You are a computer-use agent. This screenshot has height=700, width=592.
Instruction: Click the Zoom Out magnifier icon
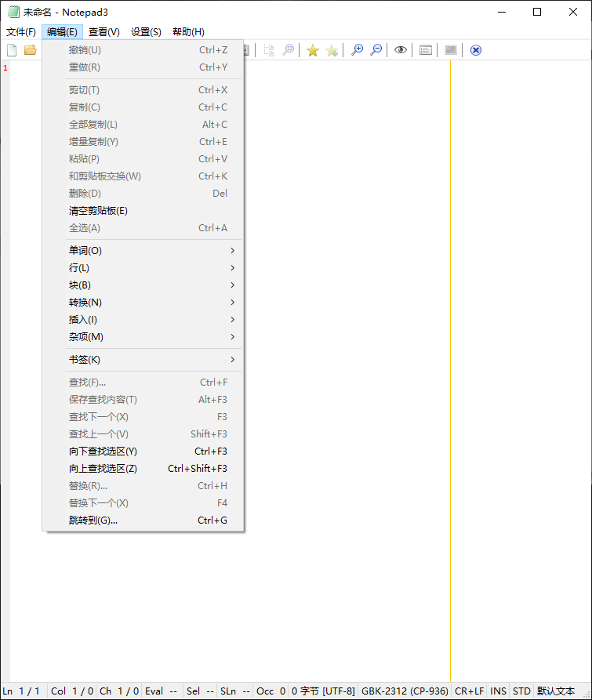[376, 50]
